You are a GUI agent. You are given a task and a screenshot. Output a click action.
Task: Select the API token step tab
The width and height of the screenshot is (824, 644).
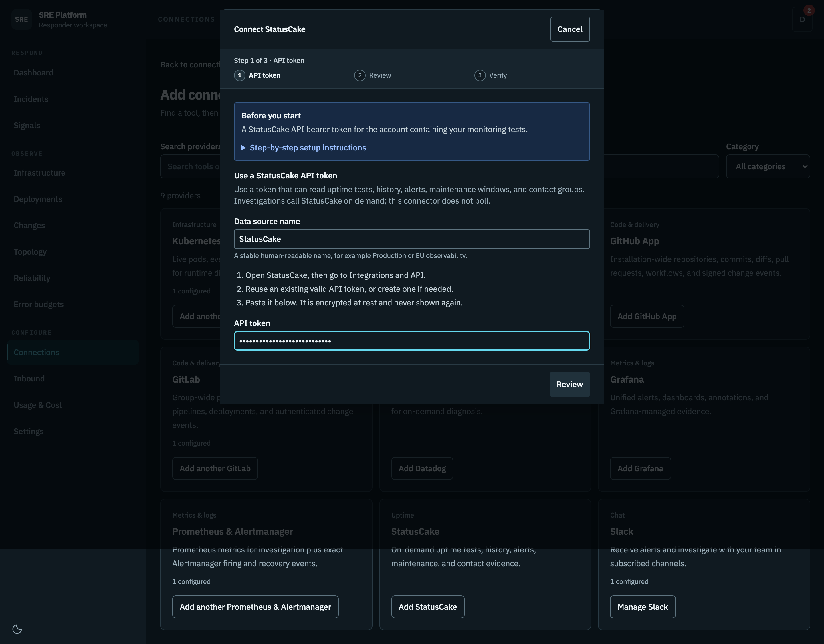[x=264, y=75]
